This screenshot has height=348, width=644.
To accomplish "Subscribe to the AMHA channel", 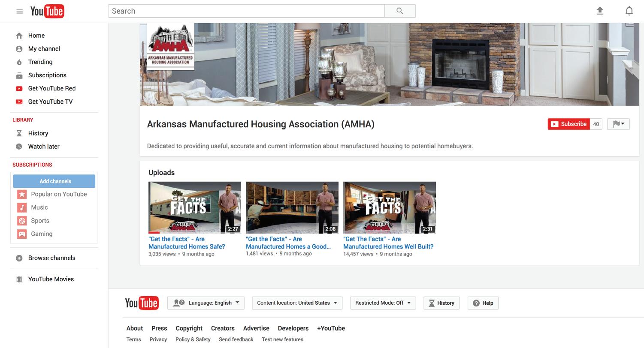I will [x=568, y=124].
